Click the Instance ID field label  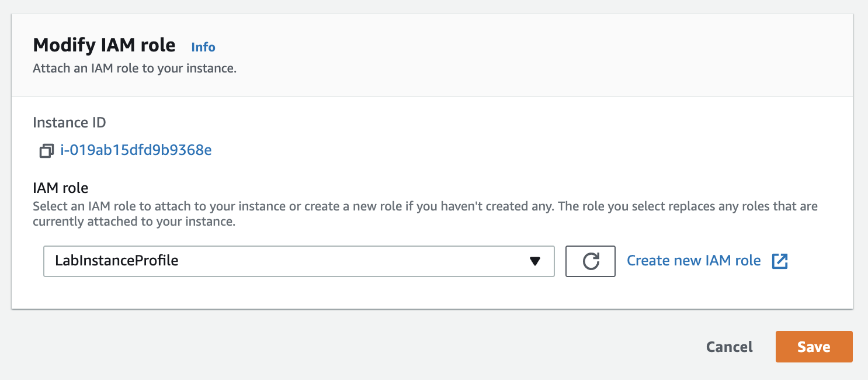pos(70,123)
